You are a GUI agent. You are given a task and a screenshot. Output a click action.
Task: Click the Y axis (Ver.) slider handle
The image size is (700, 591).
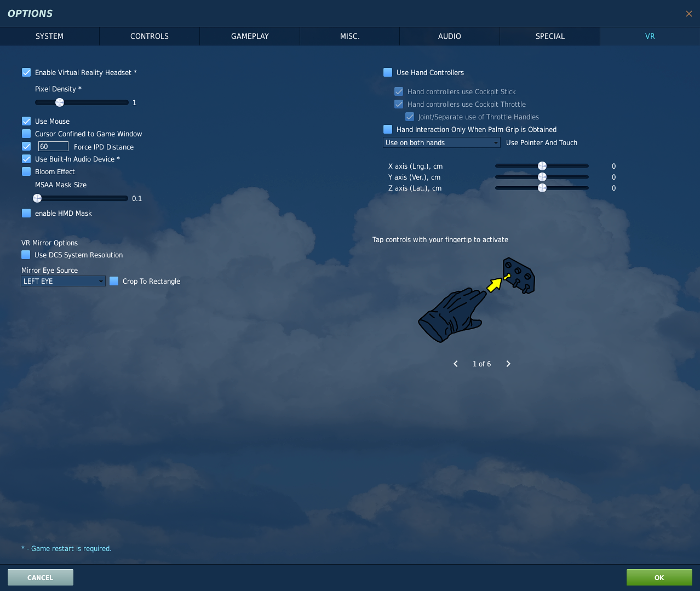point(542,177)
